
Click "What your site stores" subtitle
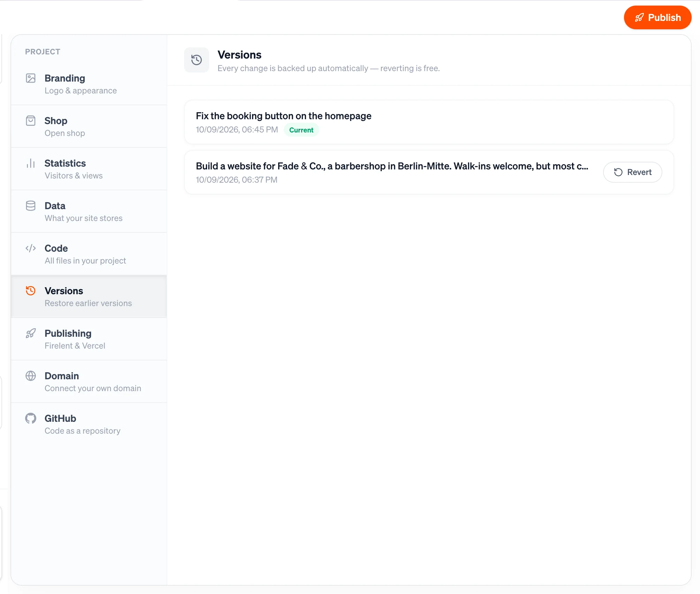[83, 218]
